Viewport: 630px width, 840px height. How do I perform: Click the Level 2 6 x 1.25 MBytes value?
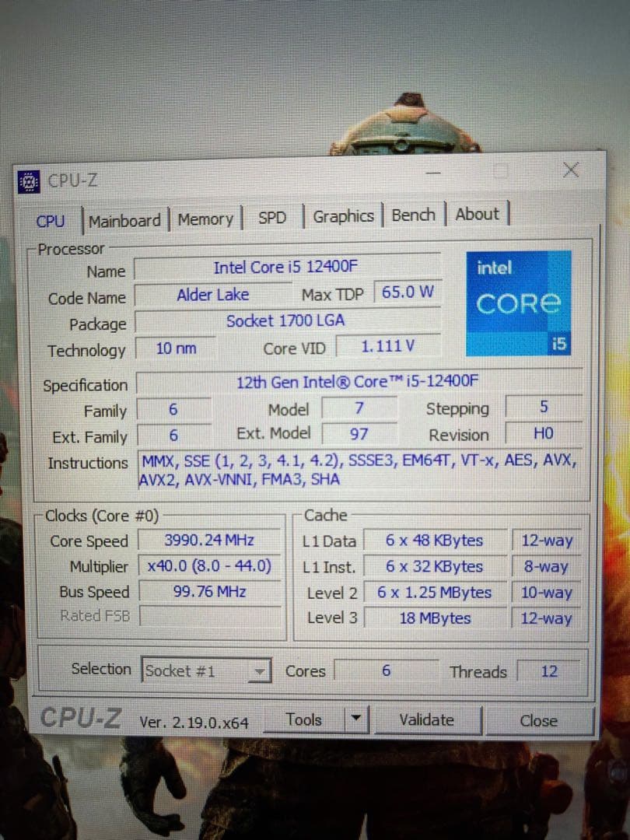435,592
